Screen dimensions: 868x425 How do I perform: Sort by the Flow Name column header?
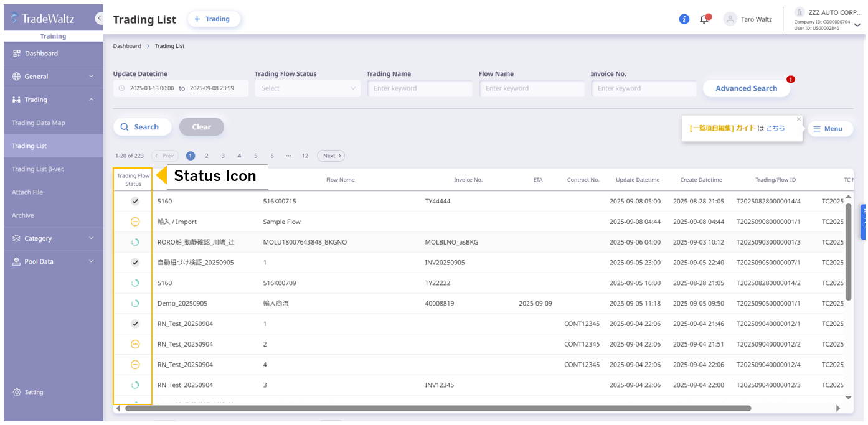(340, 180)
